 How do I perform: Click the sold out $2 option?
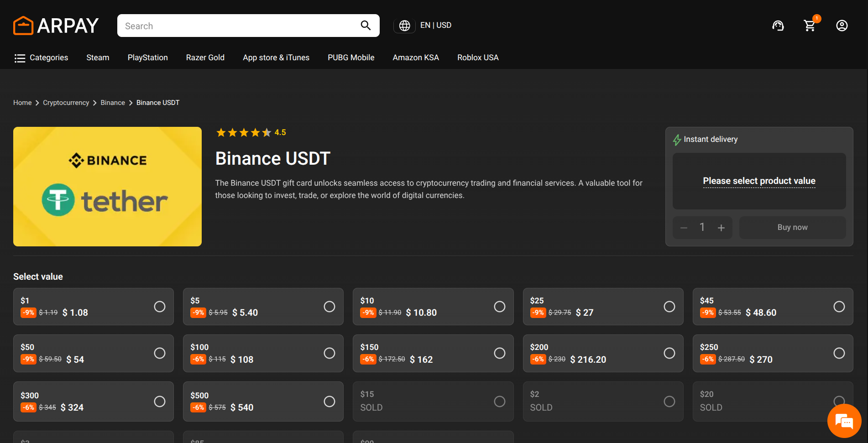603,401
